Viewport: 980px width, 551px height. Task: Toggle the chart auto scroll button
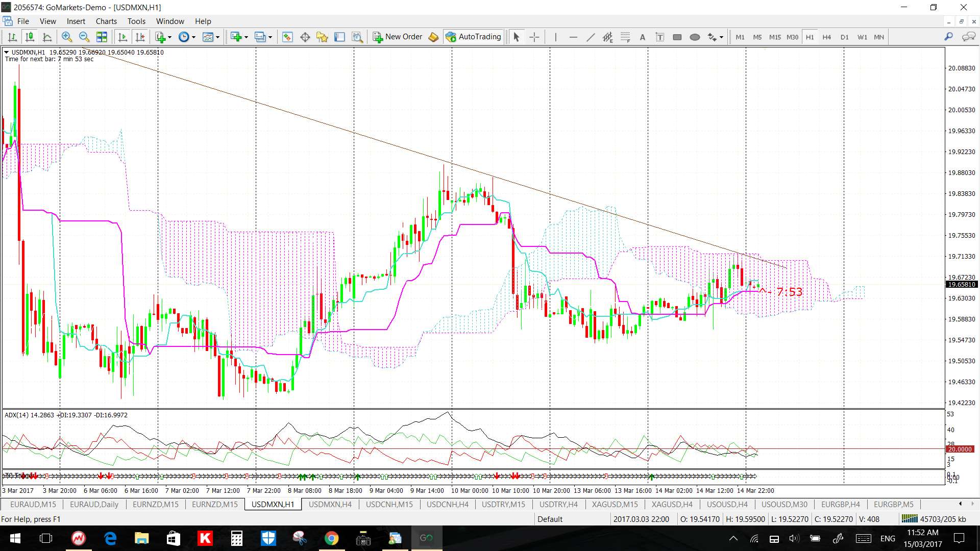[122, 37]
